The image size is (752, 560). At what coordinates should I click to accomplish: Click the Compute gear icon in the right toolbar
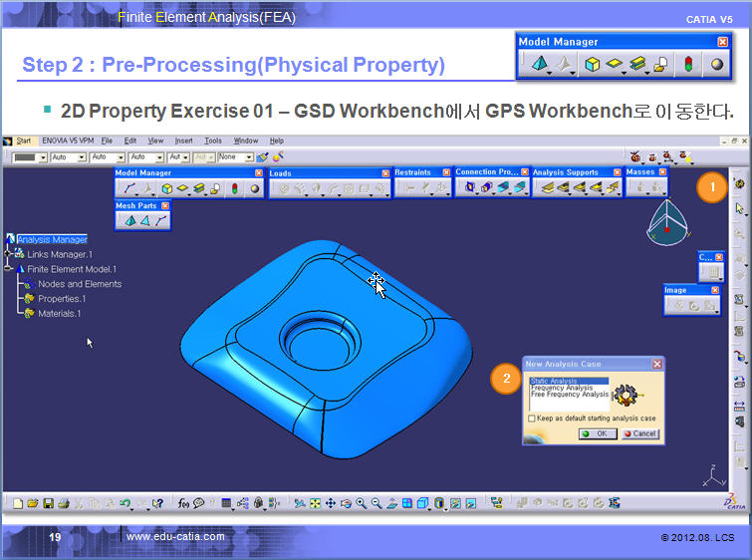[739, 183]
